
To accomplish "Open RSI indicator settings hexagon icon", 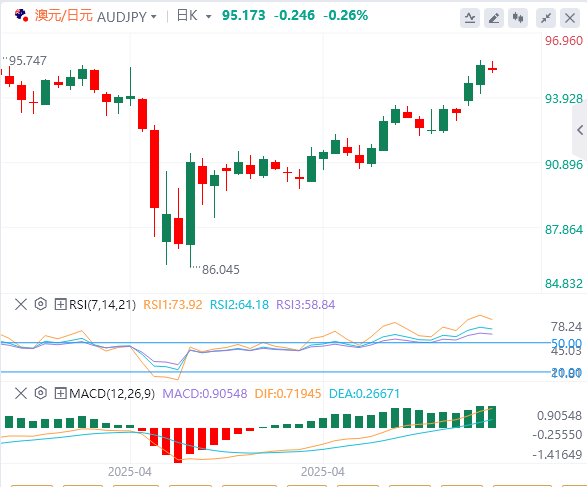I will (40, 304).
